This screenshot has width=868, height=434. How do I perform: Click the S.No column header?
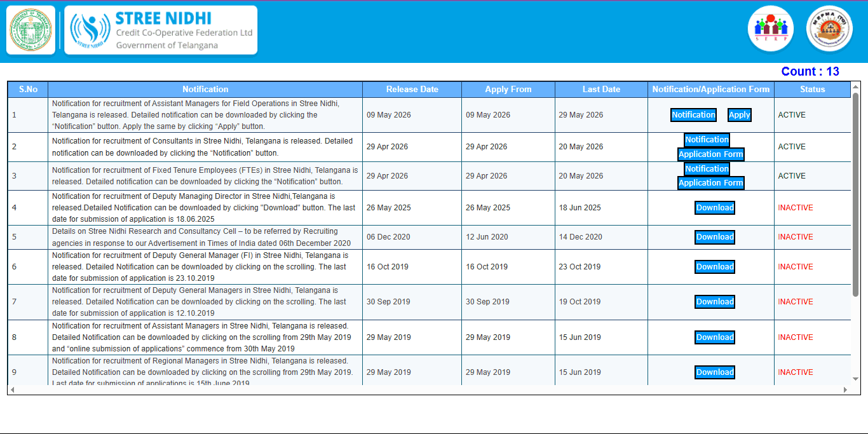coord(28,90)
